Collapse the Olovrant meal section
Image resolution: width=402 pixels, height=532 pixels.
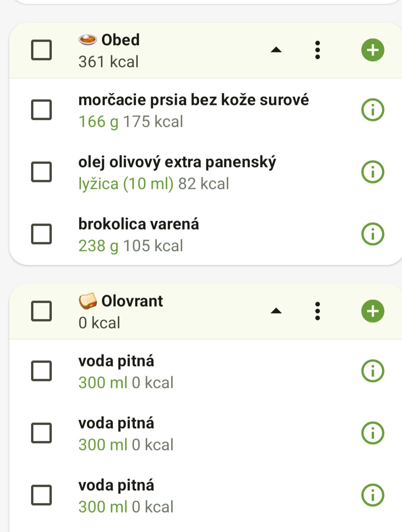tap(276, 311)
